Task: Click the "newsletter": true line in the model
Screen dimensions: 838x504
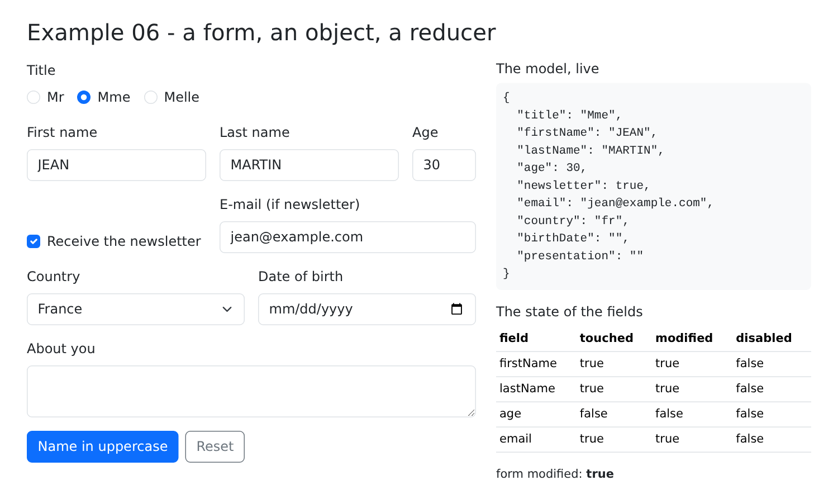Action: coord(583,185)
